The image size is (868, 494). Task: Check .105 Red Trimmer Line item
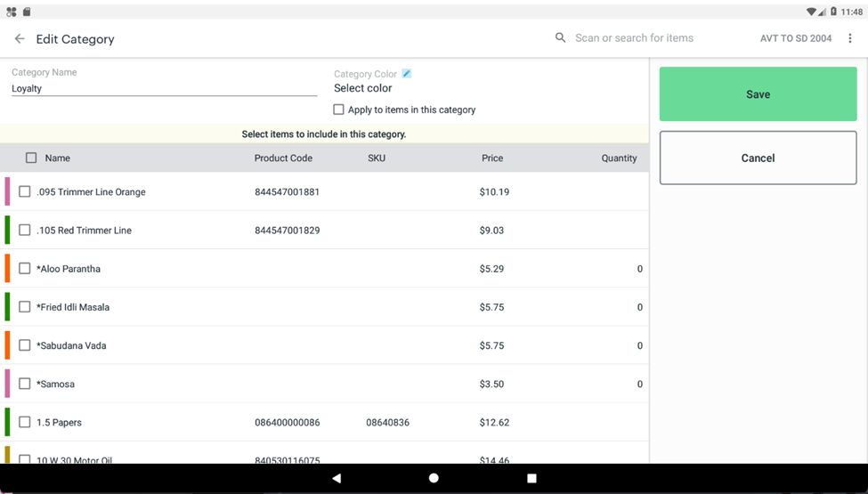24,230
